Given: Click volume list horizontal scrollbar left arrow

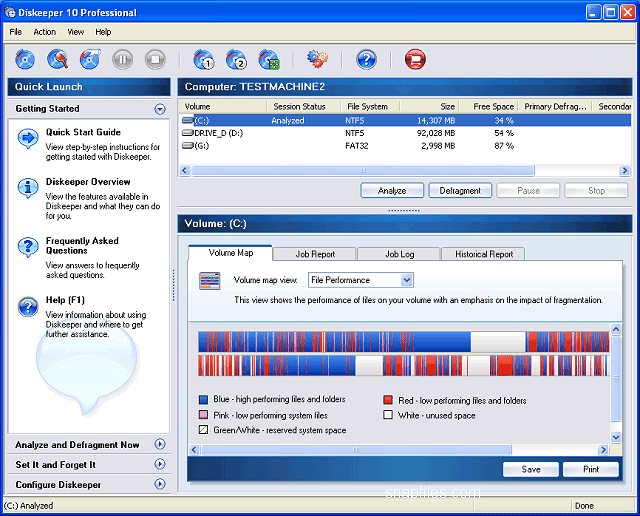Looking at the screenshot, I should click(x=184, y=170).
